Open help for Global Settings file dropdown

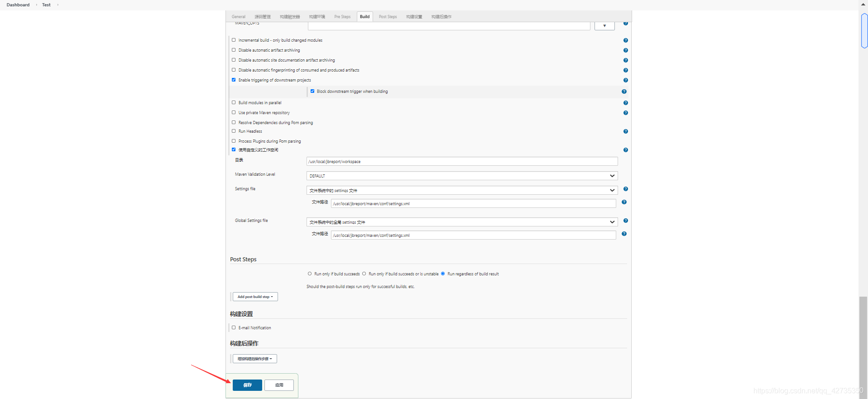625,221
